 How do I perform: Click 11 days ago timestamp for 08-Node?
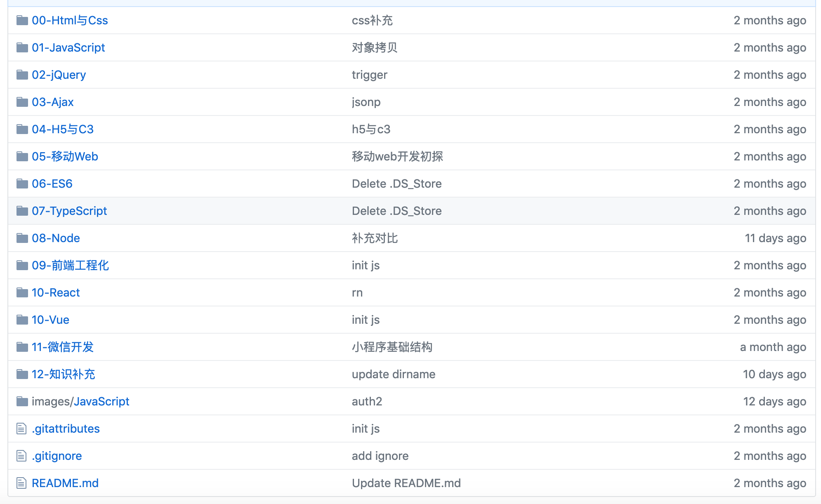775,238
